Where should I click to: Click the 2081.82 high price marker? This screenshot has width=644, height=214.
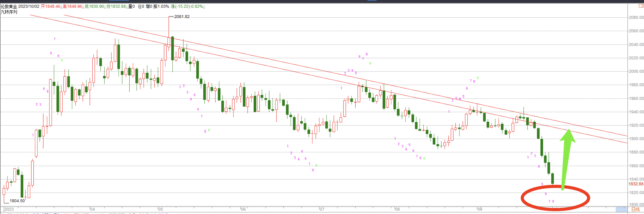tap(182, 17)
